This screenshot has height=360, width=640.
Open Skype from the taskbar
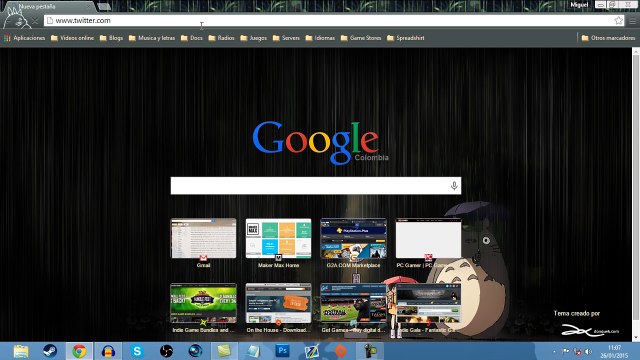pos(137,351)
